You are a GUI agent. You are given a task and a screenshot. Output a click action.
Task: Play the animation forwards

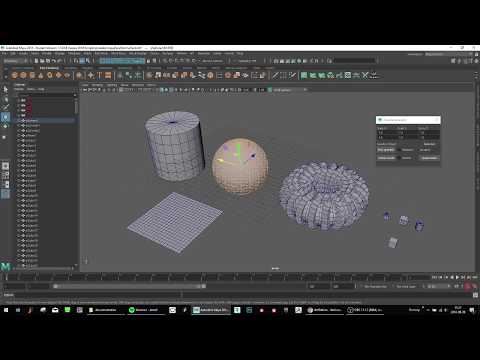(x=458, y=277)
